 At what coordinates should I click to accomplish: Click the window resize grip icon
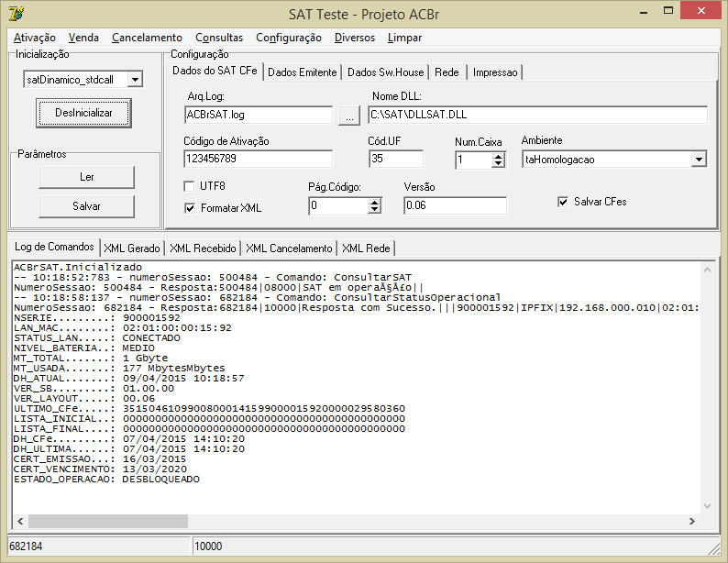pyautogui.click(x=714, y=549)
